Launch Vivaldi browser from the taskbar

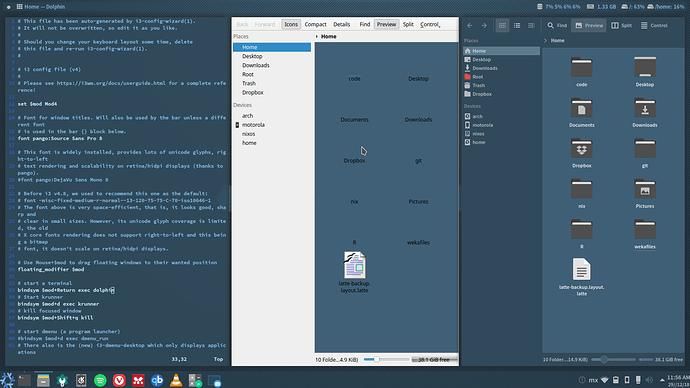point(119,380)
